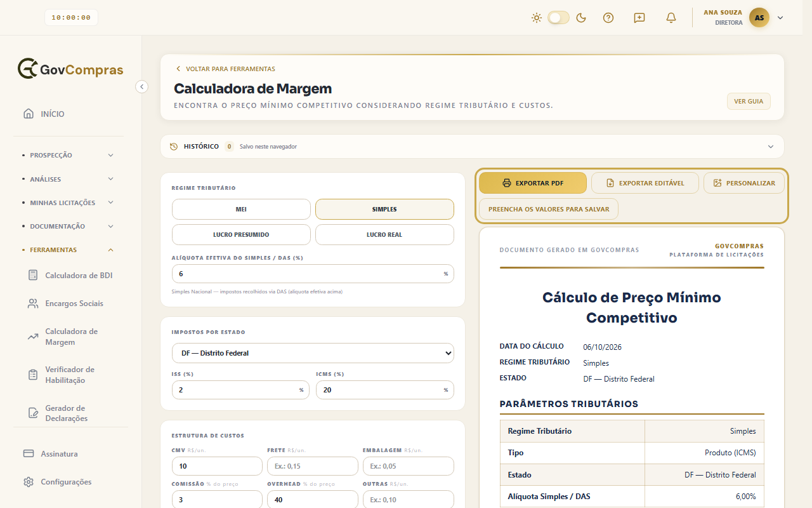812x508 pixels.
Task: Click the CMV cost input
Action: click(x=217, y=466)
